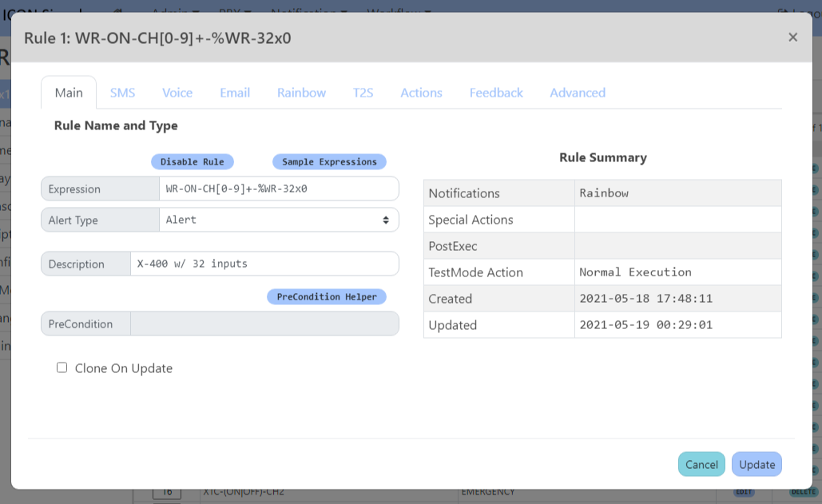This screenshot has width=822, height=504.
Task: Switch to the Actions tab
Action: click(421, 93)
